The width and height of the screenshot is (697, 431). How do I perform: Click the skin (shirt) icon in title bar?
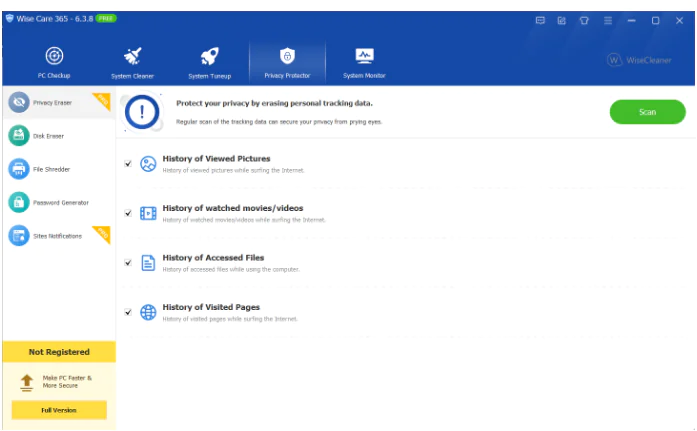coord(584,20)
